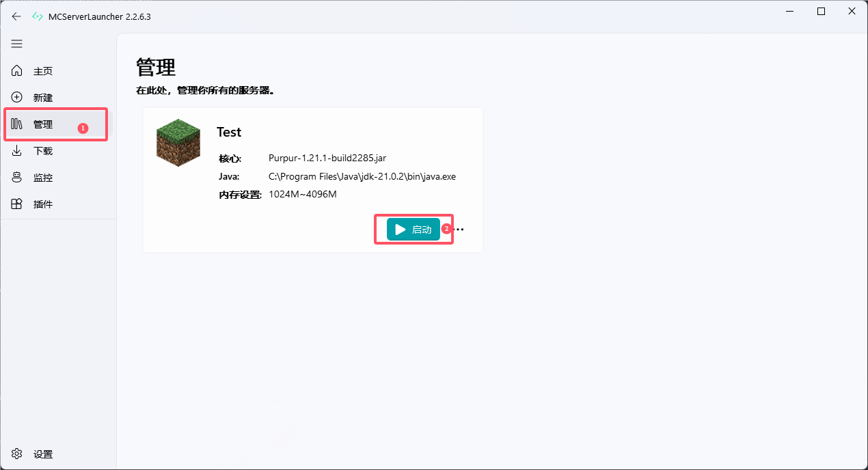Click the java.exe path text
This screenshot has width=868, height=470.
362,176
